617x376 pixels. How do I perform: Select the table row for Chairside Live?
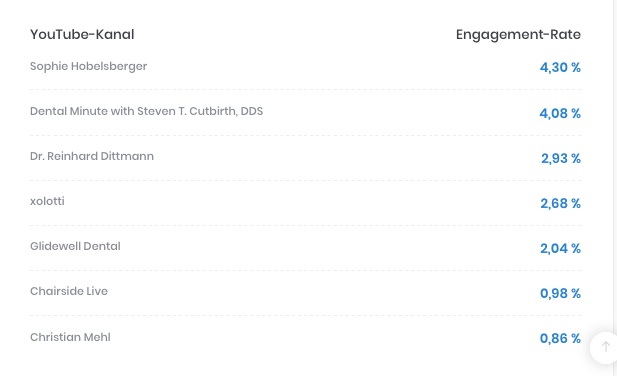305,293
